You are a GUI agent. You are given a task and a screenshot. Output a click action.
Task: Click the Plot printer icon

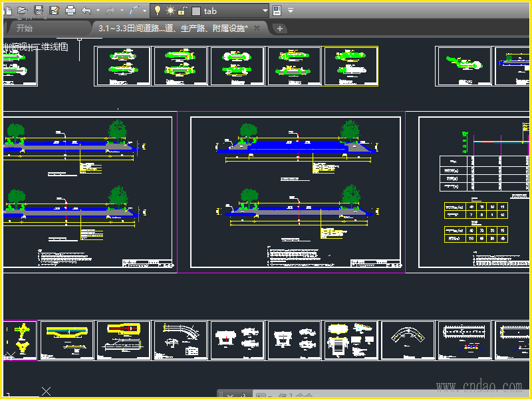coord(70,11)
